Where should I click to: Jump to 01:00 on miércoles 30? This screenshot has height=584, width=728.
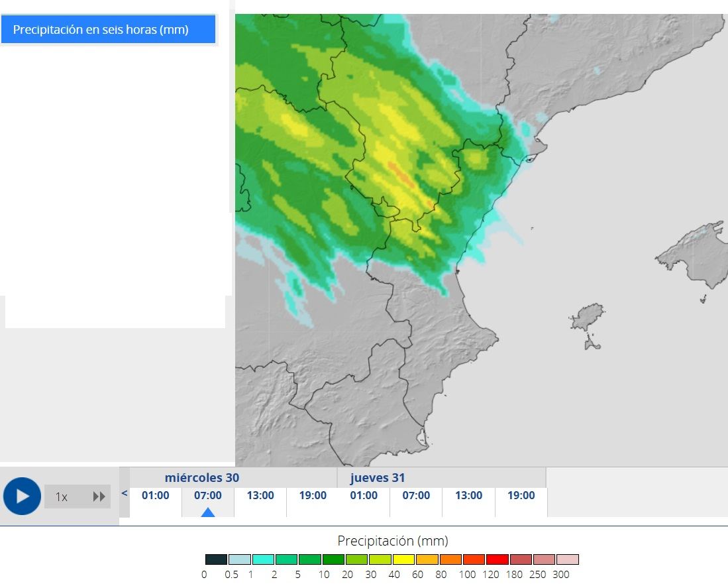pos(155,496)
